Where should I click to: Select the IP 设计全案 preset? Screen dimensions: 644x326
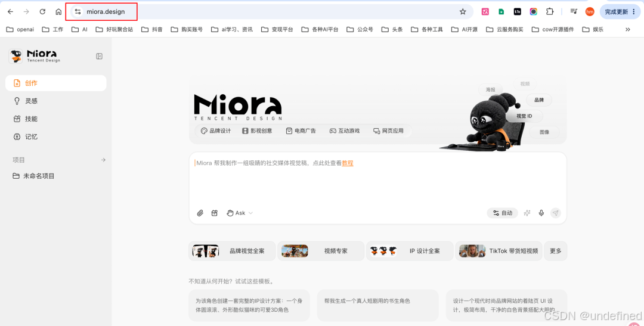(x=410, y=251)
